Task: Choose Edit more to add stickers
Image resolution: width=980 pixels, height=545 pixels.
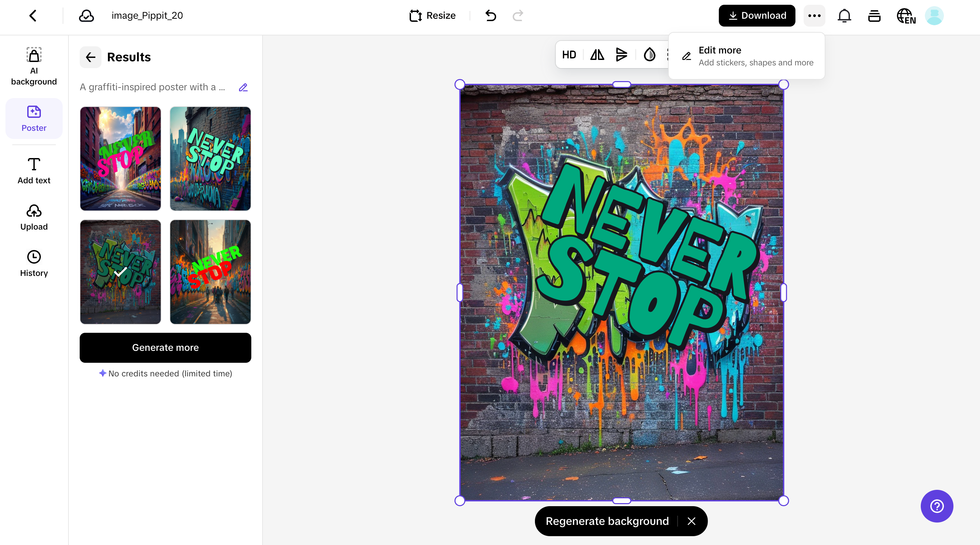Action: (746, 56)
